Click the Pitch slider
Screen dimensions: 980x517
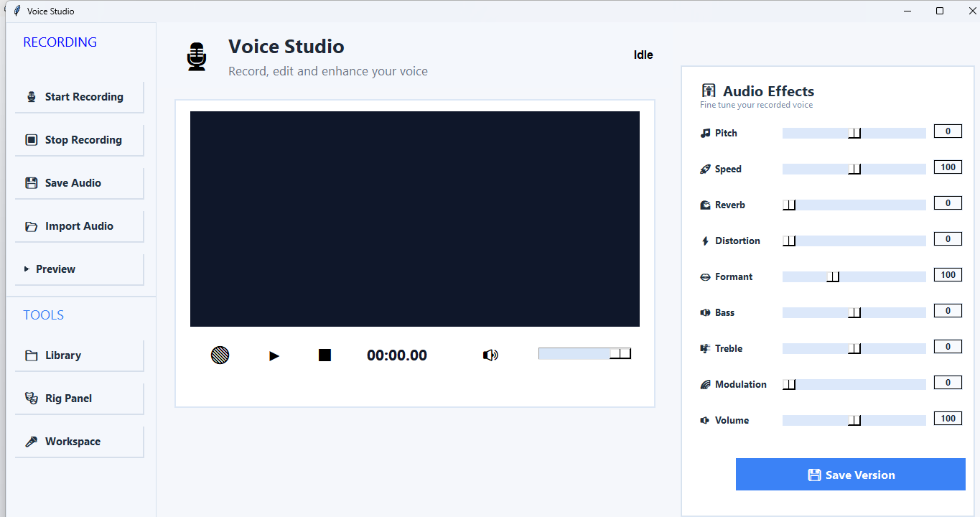pyautogui.click(x=854, y=133)
